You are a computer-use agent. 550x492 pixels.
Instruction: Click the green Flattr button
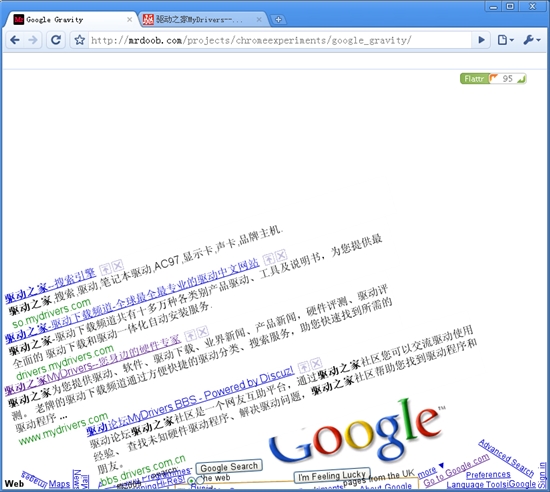[x=474, y=79]
